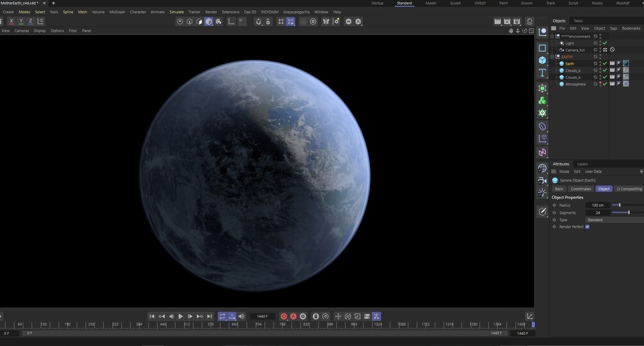
Task: Open the Basic attributes tab
Action: pyautogui.click(x=559, y=189)
